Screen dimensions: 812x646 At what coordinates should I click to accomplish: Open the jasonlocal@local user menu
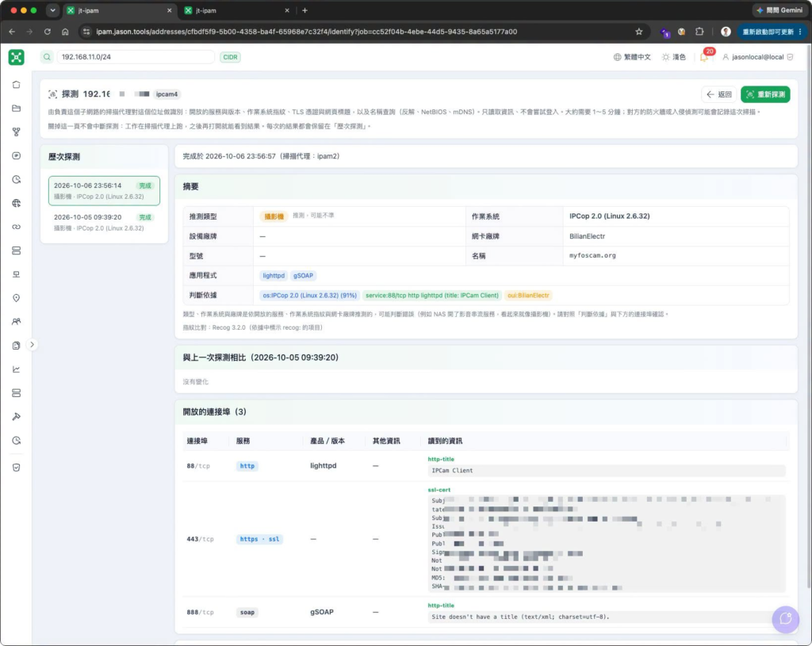pos(757,57)
